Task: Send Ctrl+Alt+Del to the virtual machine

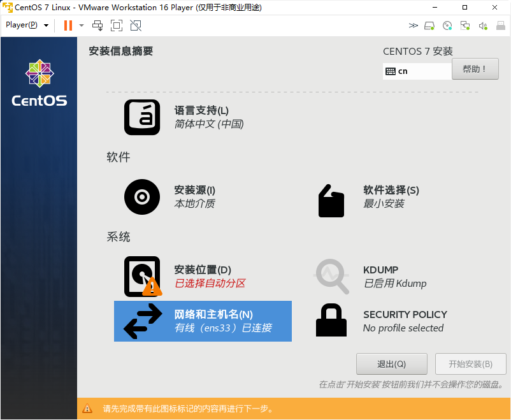Action: pyautogui.click(x=97, y=25)
